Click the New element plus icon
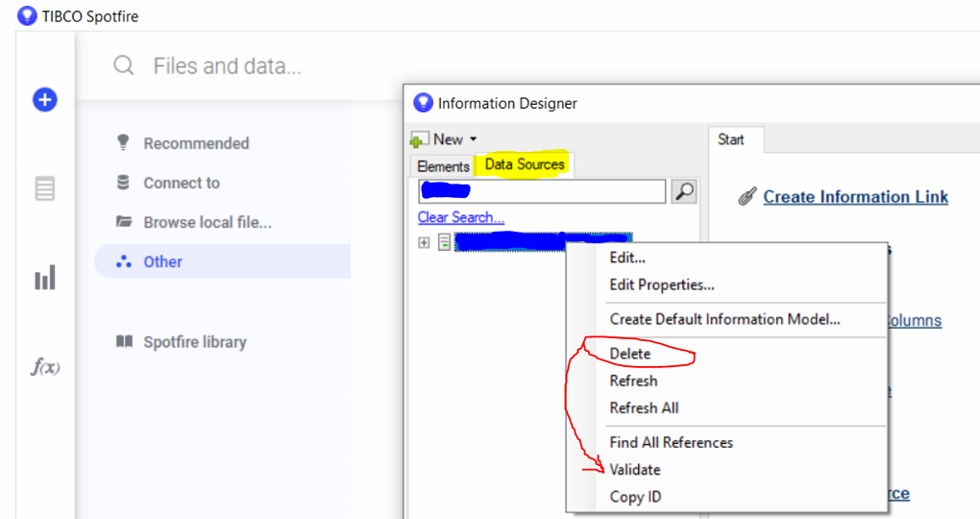This screenshot has width=980, height=519. pyautogui.click(x=420, y=140)
